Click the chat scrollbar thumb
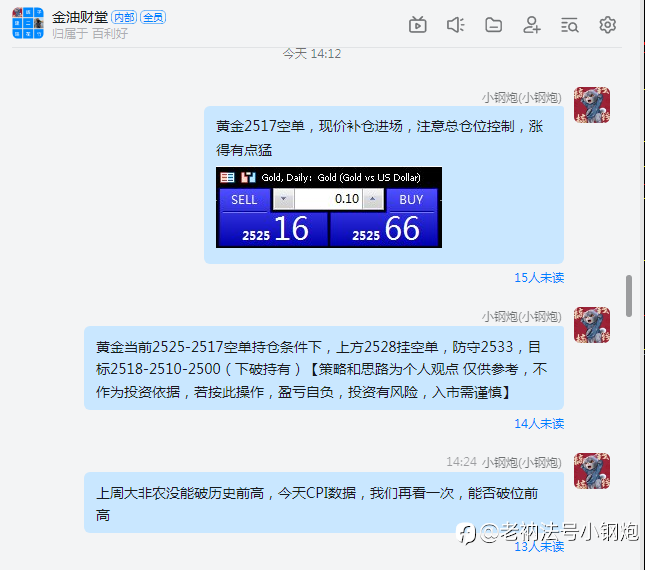 tap(629, 296)
